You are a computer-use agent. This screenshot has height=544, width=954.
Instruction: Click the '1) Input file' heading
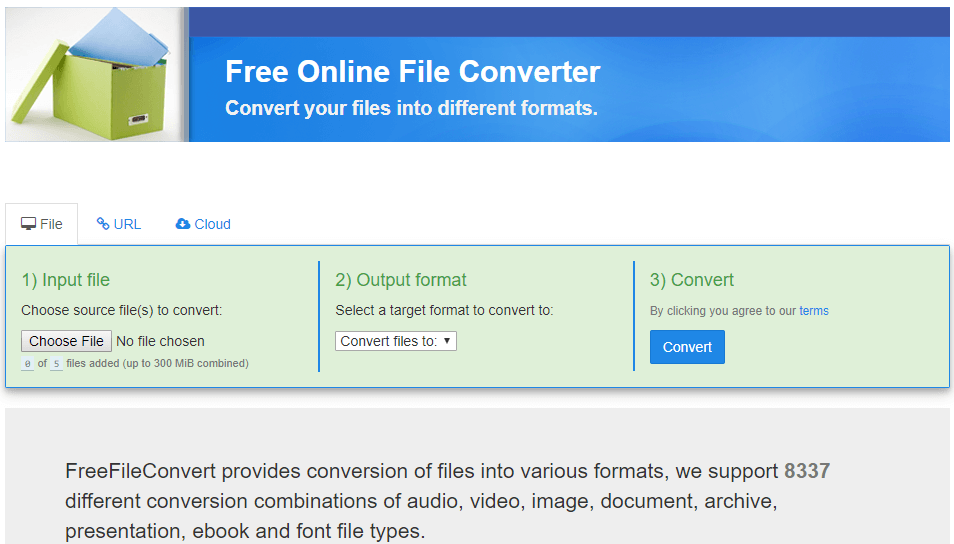[x=66, y=280]
